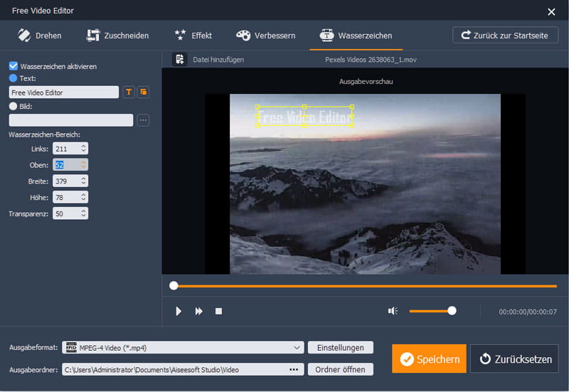The width and height of the screenshot is (569, 392).
Task: Click the Höhe value field
Action: click(66, 197)
